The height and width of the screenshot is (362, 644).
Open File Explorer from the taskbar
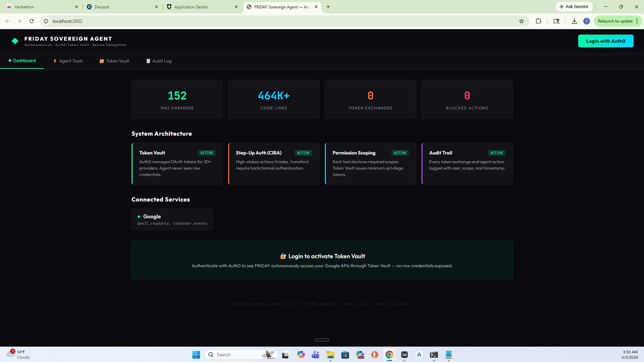[331, 355]
